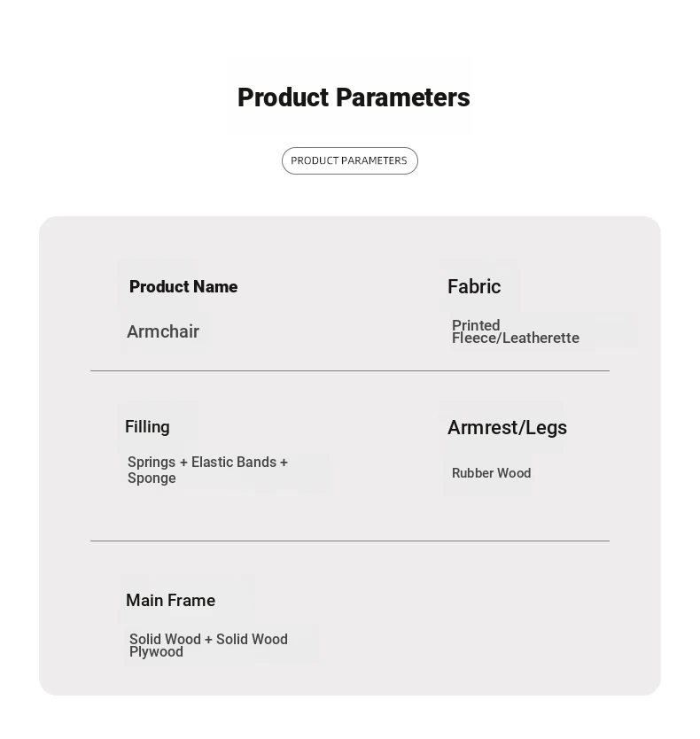Click the Product Parameters main heading
This screenshot has width=700, height=739.
(354, 97)
